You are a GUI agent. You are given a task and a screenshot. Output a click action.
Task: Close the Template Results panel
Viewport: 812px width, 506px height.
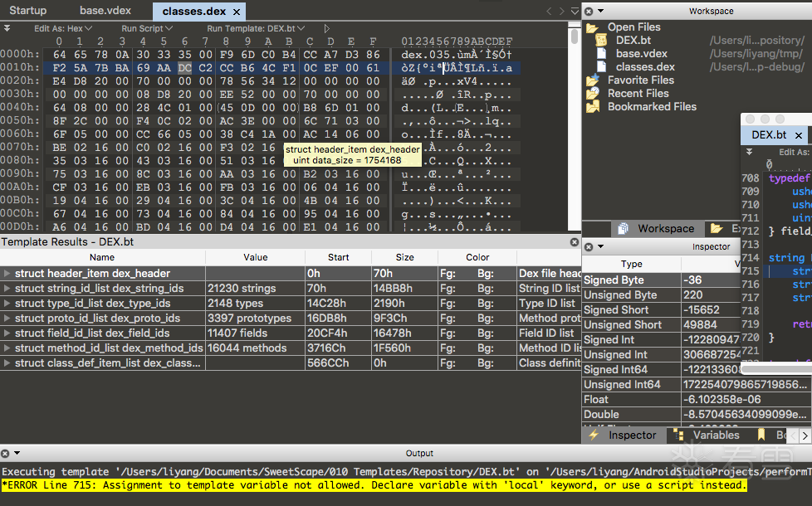(x=574, y=242)
